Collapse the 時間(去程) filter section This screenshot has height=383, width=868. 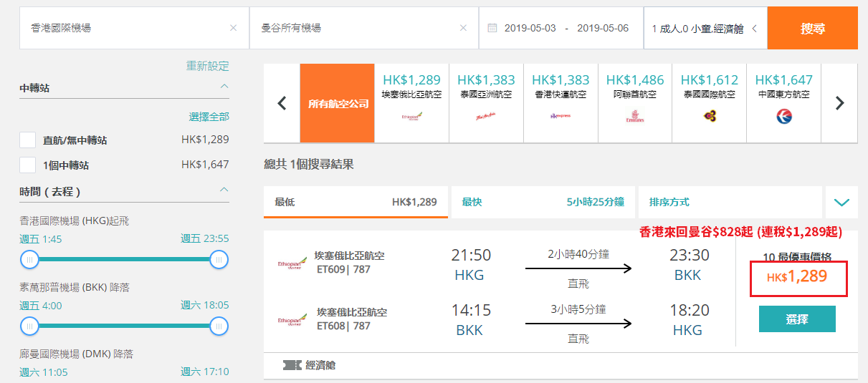tap(224, 190)
